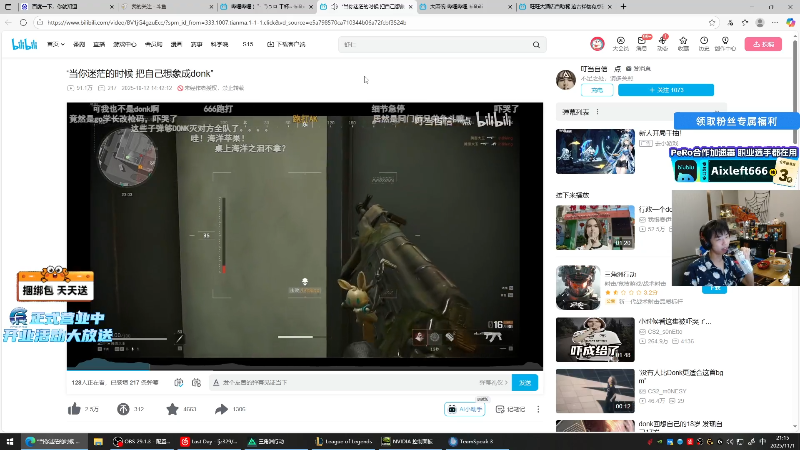Viewport: 800px width, 450px height.
Task: Open NVIDIA control panel taskbar item
Action: [408, 442]
